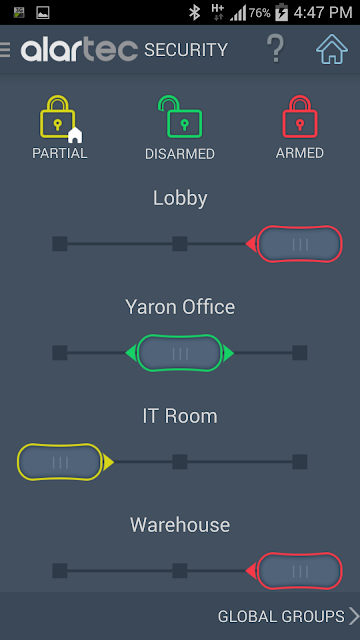Image resolution: width=360 pixels, height=640 pixels.
Task: Select the yellow Partial padlock icon
Action: point(60,119)
